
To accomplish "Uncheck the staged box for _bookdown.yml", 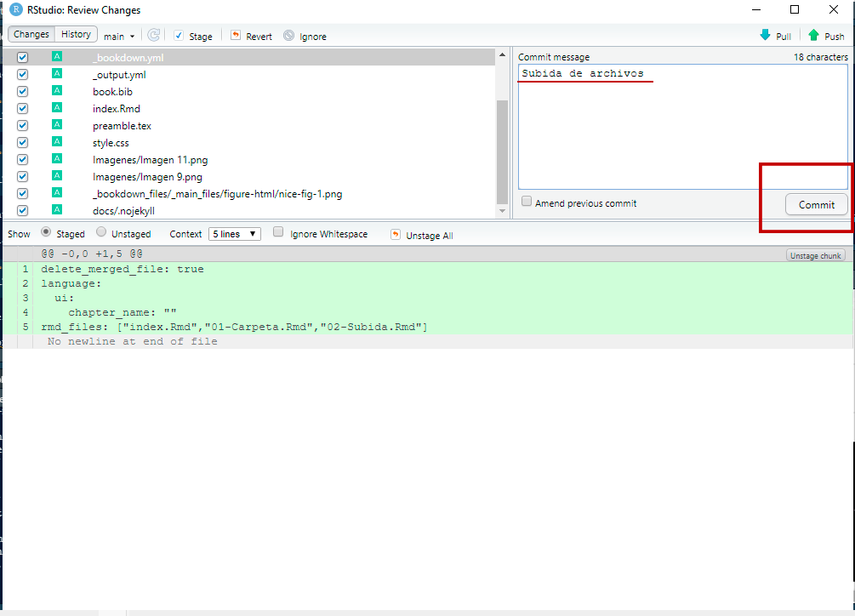I will coord(22,57).
